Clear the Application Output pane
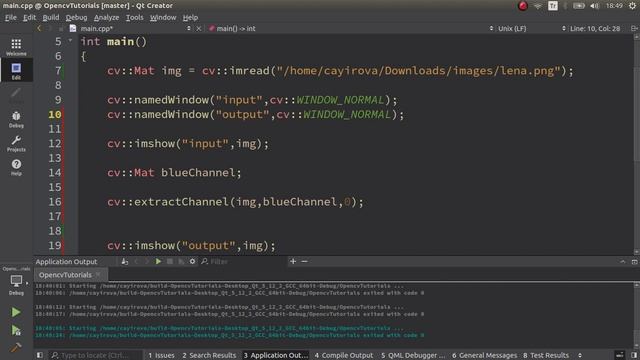 click(124, 262)
